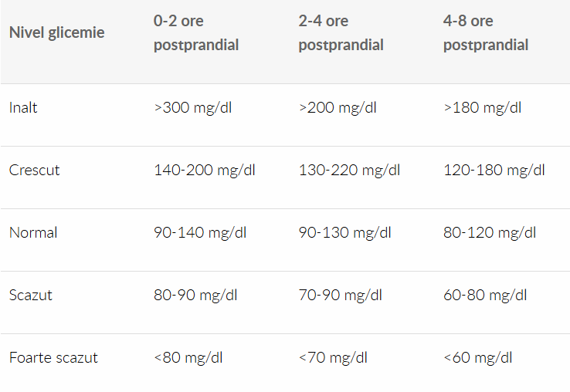Select the 'Crescut' row label

pos(34,170)
